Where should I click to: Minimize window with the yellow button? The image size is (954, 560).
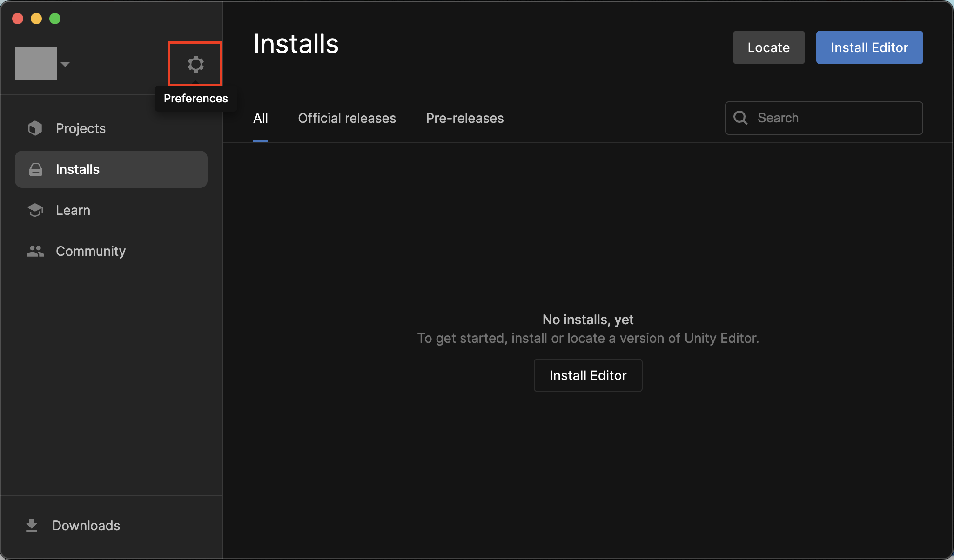pyautogui.click(x=36, y=19)
